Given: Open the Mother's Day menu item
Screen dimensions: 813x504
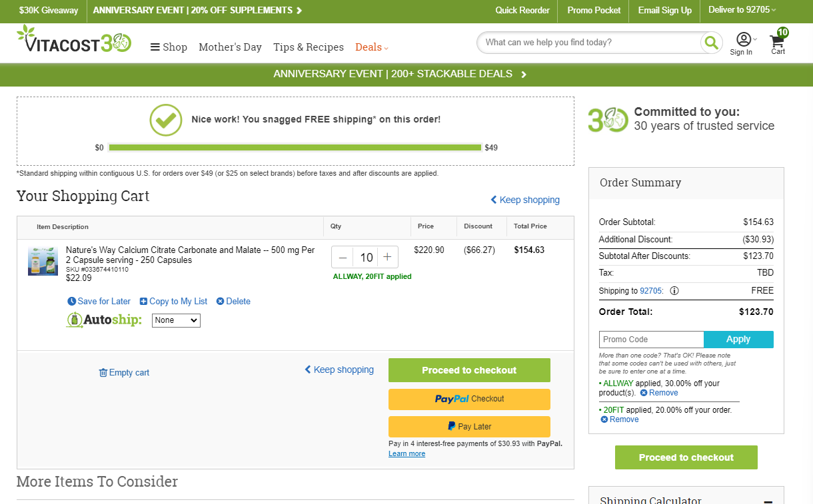Looking at the screenshot, I should point(230,47).
